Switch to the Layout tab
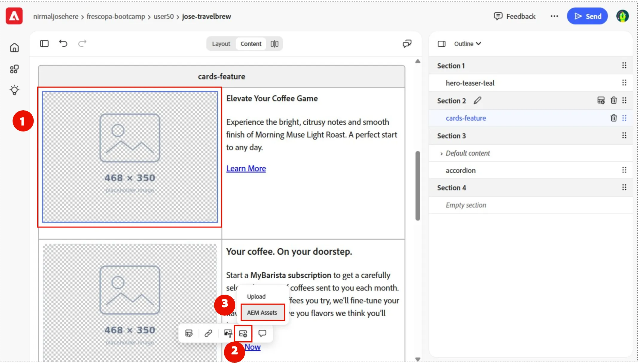Screen dimensions: 638x364 coord(221,44)
